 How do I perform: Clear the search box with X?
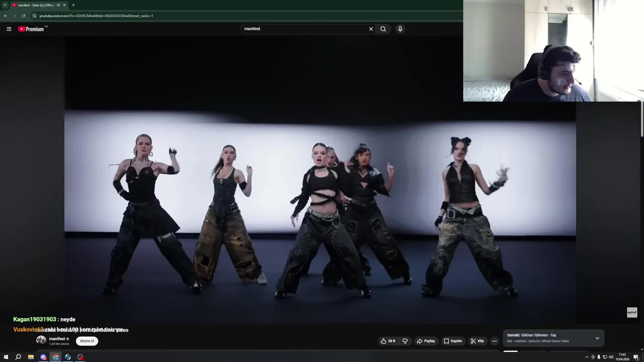[x=371, y=29]
